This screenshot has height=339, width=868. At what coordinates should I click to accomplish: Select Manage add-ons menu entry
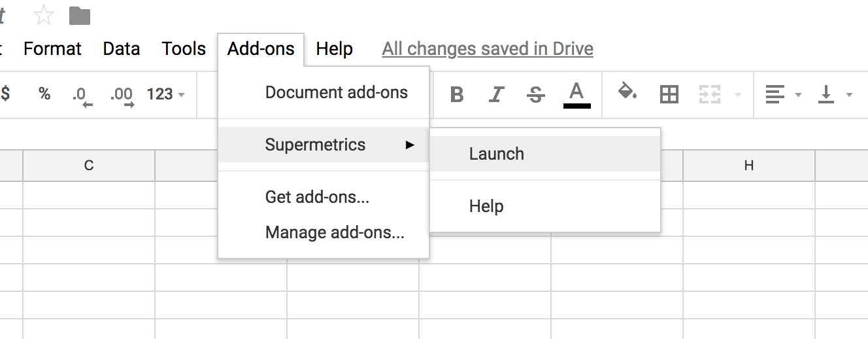pos(335,232)
